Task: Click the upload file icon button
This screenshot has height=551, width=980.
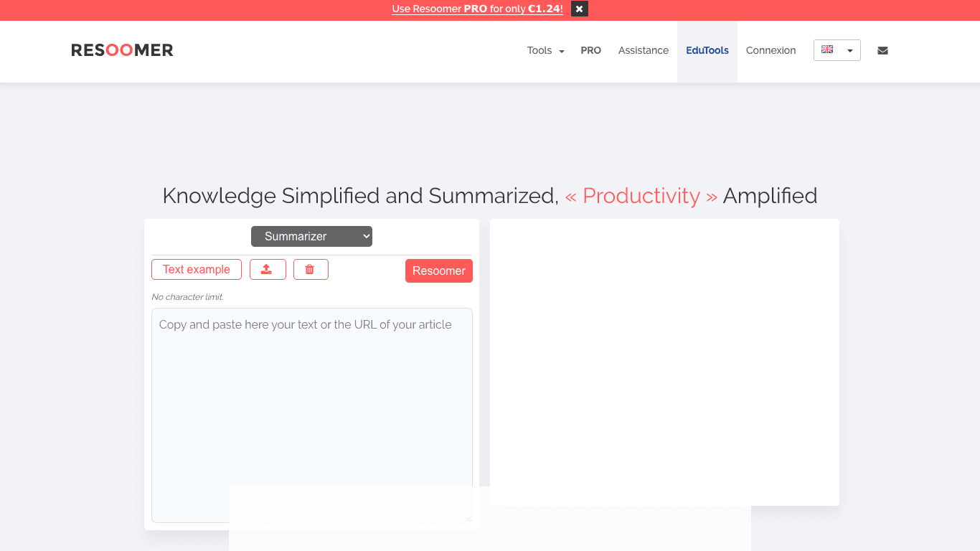Action: click(x=268, y=270)
